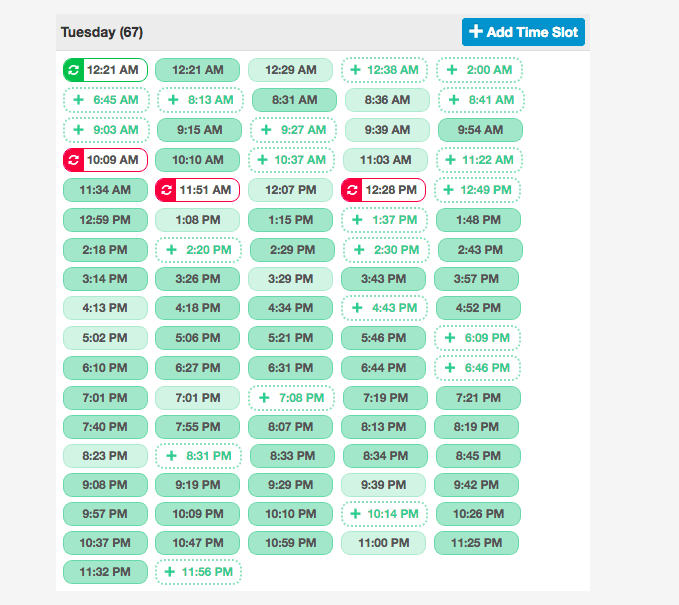Viewport: 679px width, 605px height.
Task: Add the suggested 10:14 PM slot
Action: click(x=384, y=514)
